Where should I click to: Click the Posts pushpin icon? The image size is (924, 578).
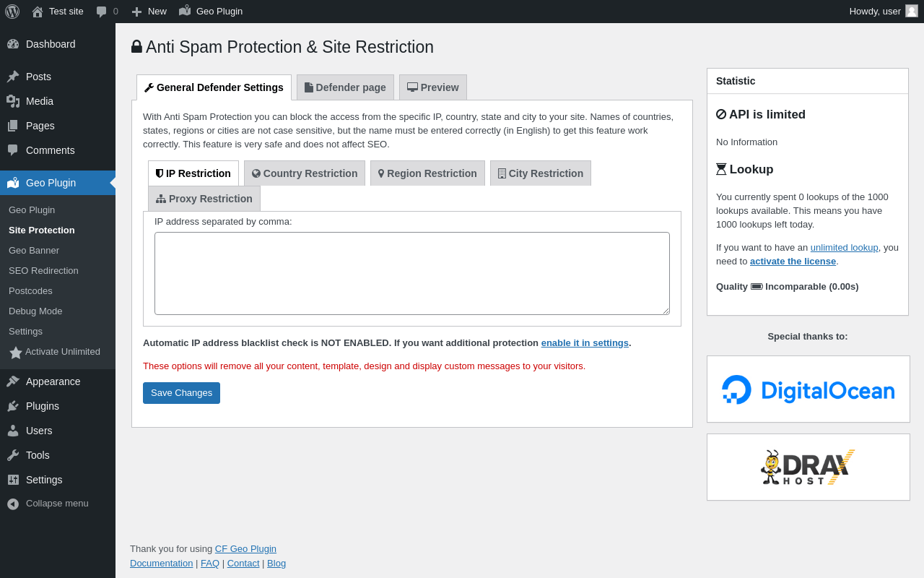point(13,77)
